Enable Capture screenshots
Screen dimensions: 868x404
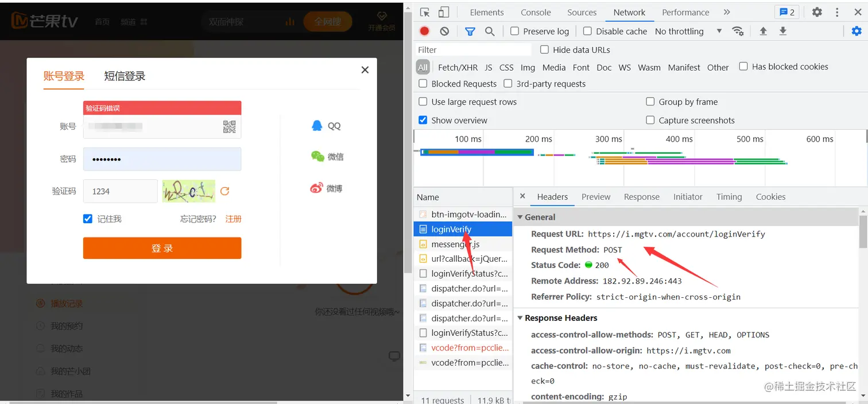(650, 120)
